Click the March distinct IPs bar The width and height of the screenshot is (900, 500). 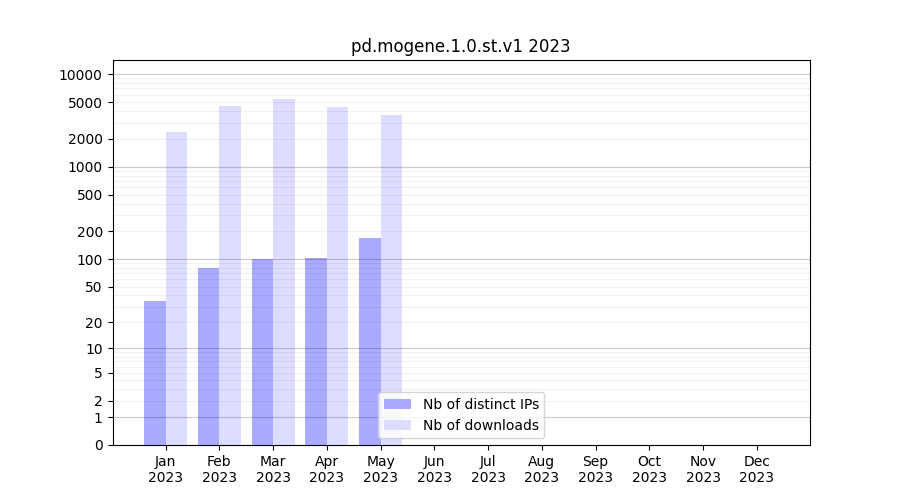coord(262,352)
